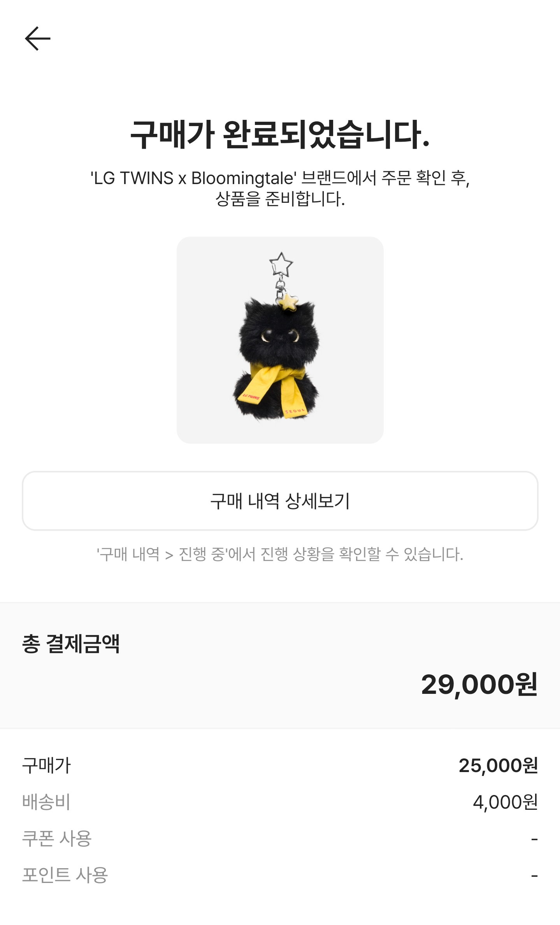Image resolution: width=560 pixels, height=925 pixels.
Task: Tap the dash value beside 쿠폰 사용
Action: 534,839
